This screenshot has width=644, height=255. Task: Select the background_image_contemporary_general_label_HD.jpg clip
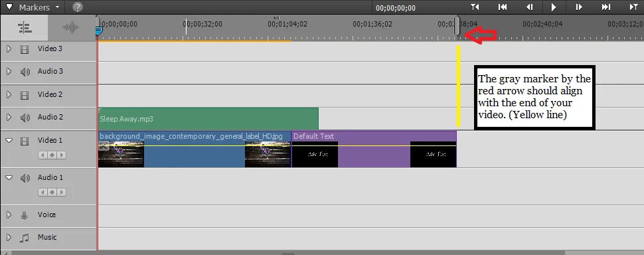point(195,149)
